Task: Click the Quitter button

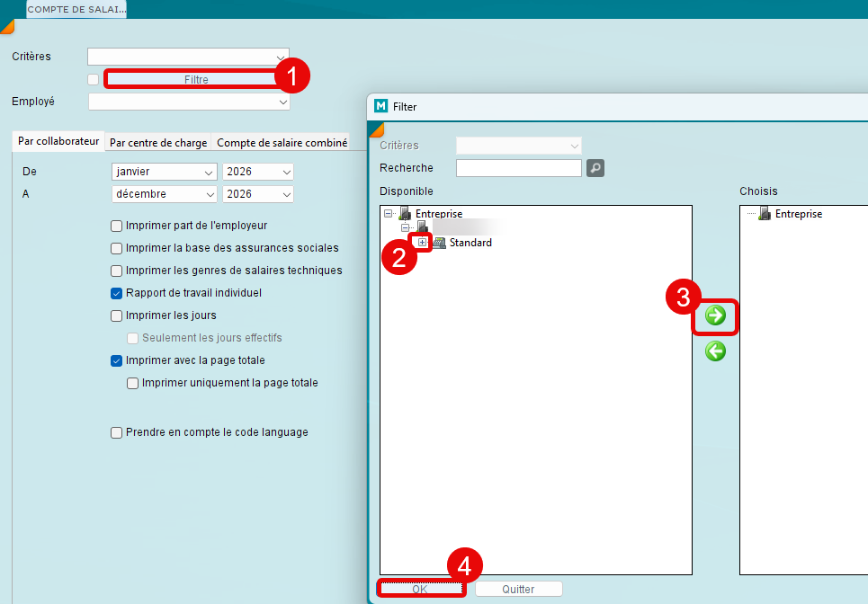Action: tap(518, 590)
